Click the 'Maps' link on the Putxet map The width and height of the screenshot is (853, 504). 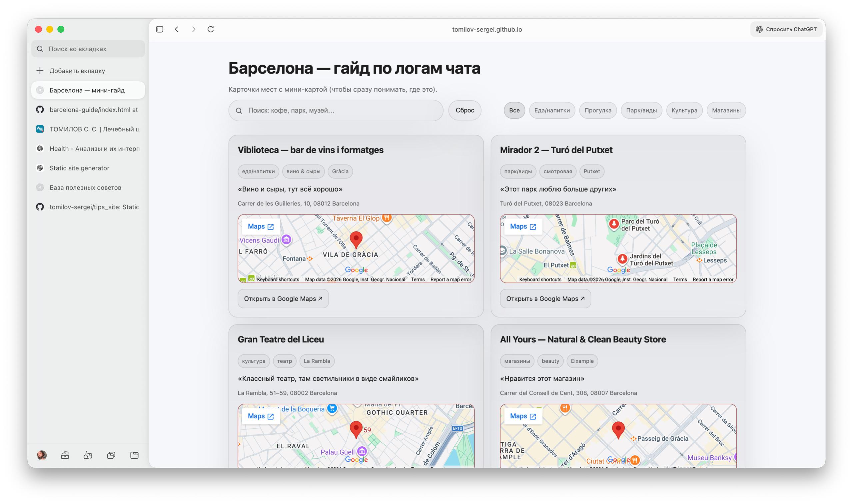point(523,227)
